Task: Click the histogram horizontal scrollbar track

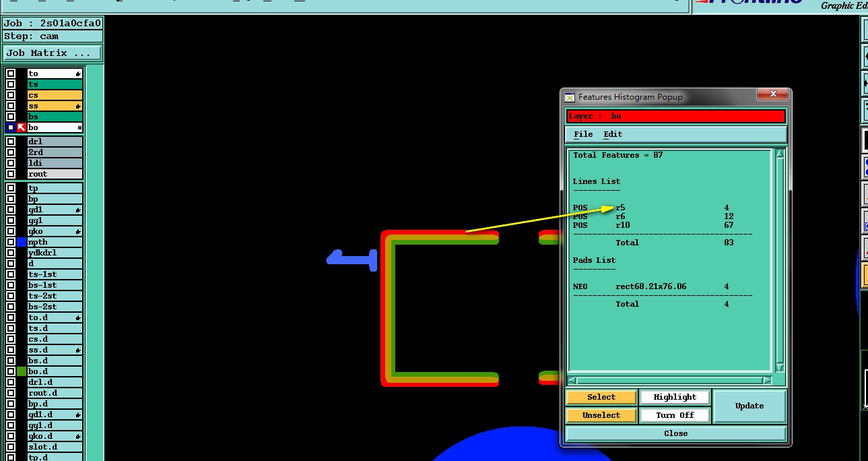Action: click(670, 381)
